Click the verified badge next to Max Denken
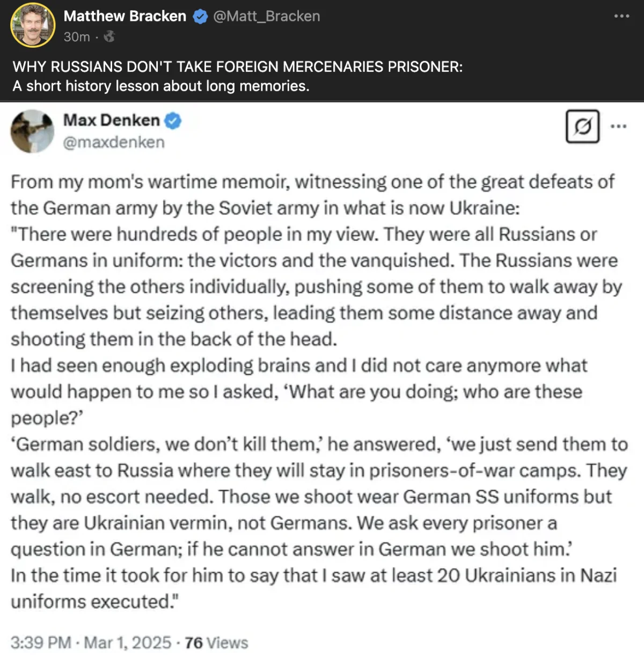 172,120
